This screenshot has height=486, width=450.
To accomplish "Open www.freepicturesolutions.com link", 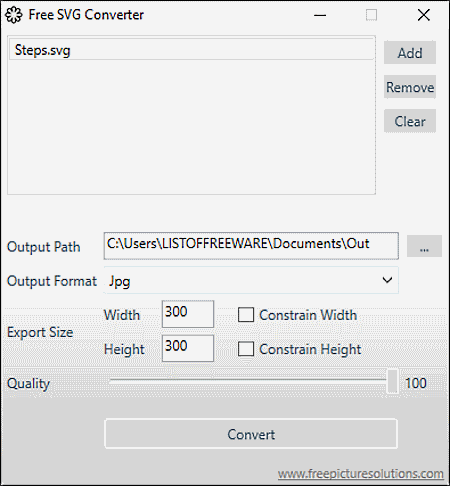I will [361, 474].
